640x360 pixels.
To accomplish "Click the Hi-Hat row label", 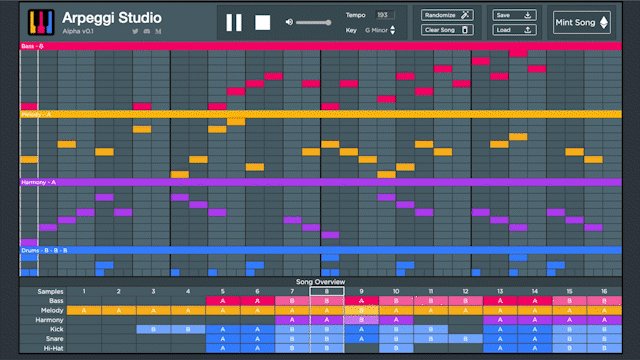I will (x=53, y=348).
